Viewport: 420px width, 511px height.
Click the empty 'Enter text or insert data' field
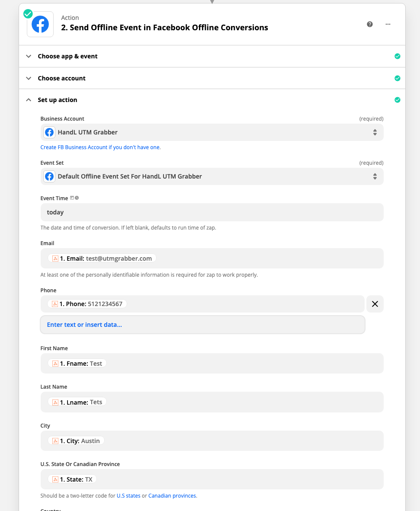coord(202,325)
